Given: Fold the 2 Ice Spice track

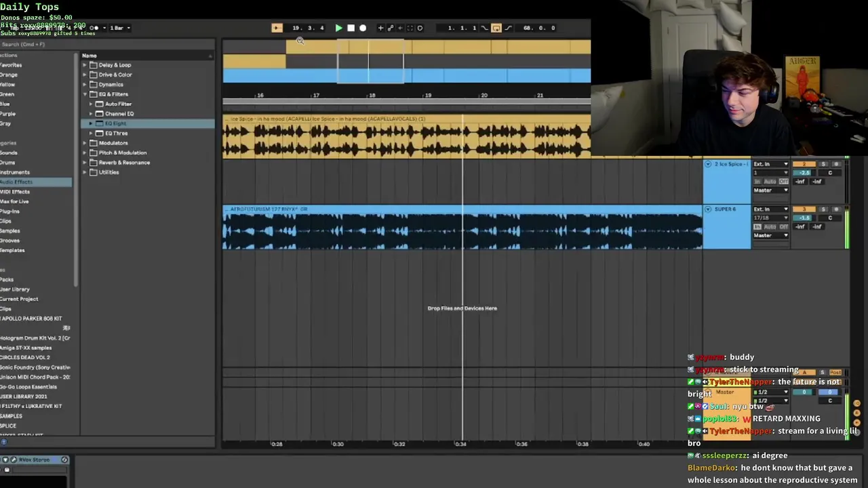Looking at the screenshot, I should pos(708,164).
